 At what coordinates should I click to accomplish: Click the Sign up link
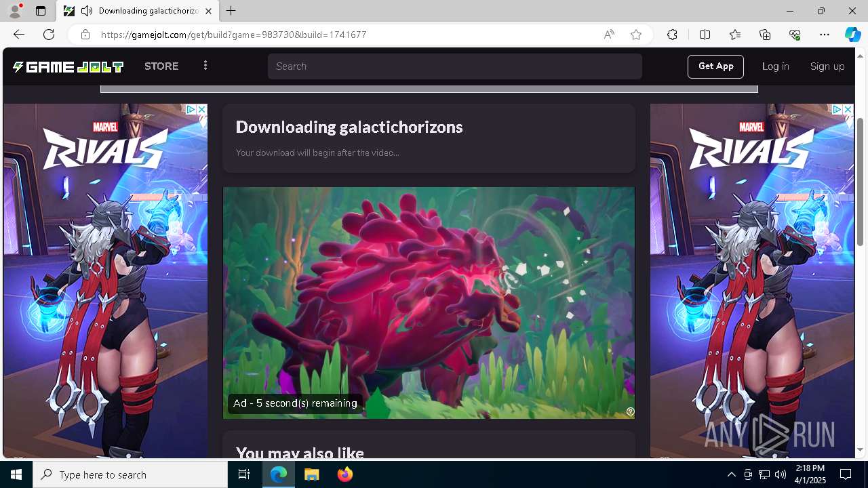click(x=827, y=66)
